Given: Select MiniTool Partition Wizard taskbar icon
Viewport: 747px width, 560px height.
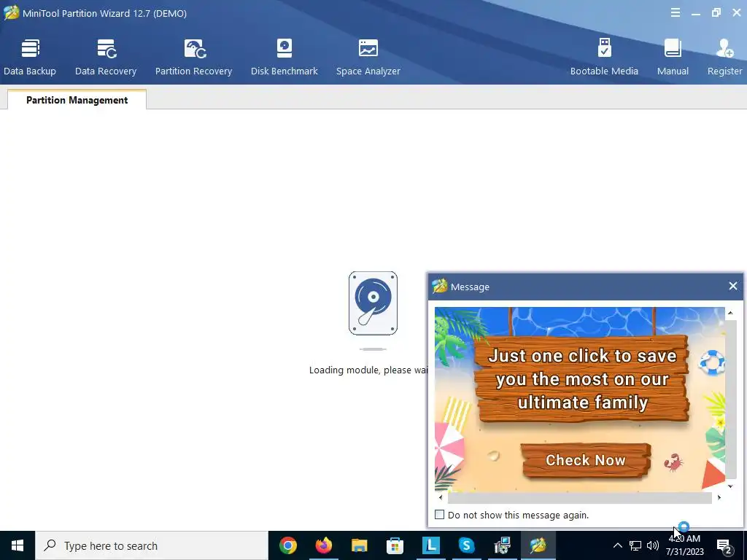Looking at the screenshot, I should [x=538, y=545].
